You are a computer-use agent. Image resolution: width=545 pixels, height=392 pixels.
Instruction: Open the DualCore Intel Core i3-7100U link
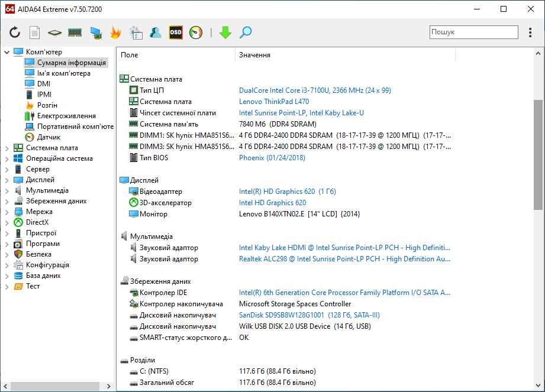(315, 90)
